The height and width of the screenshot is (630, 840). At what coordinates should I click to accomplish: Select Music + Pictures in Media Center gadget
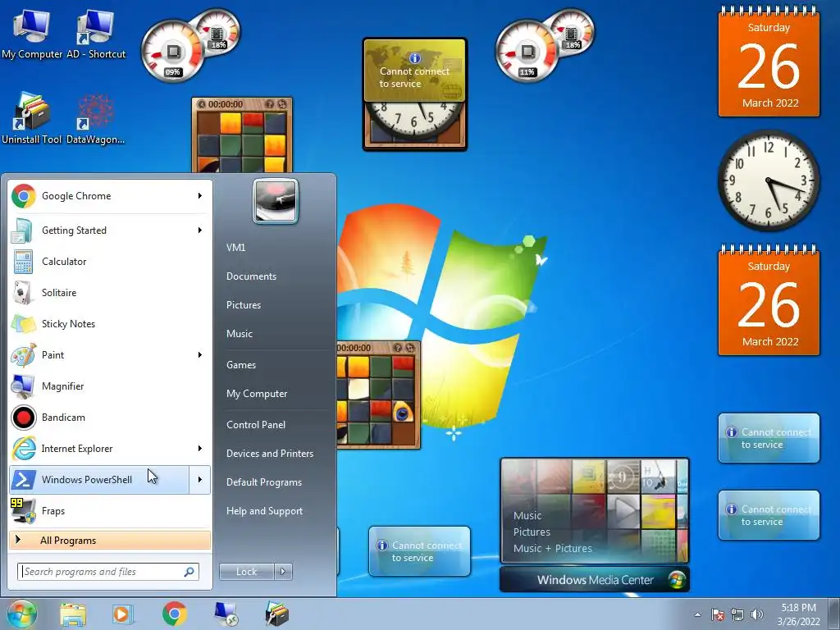click(553, 549)
